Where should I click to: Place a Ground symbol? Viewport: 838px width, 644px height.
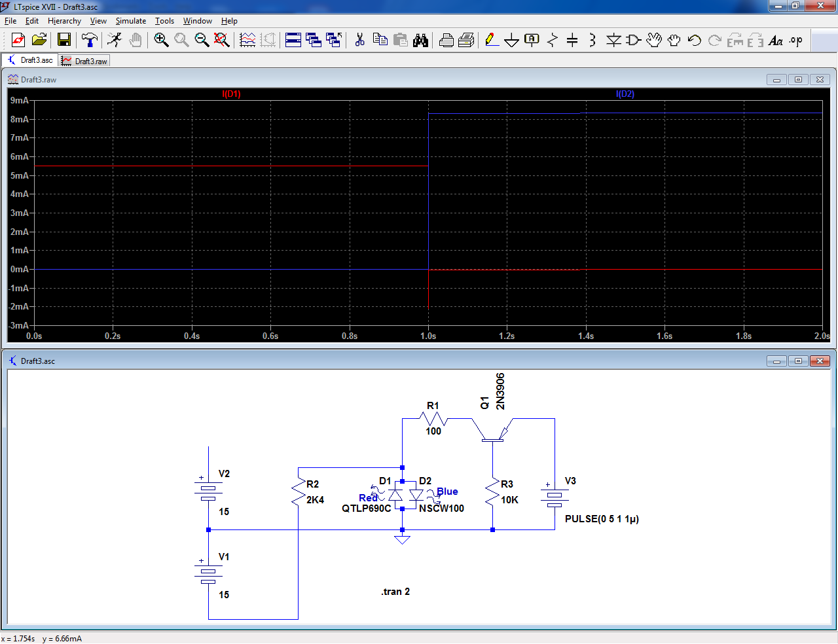click(x=512, y=40)
